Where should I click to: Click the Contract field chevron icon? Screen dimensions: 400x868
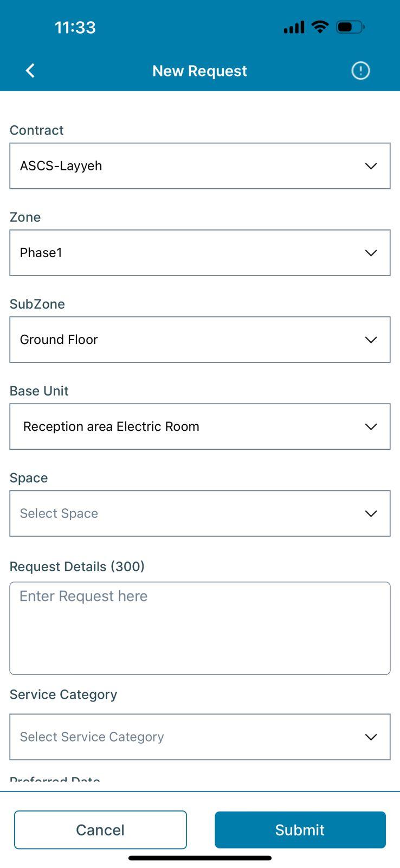click(x=371, y=166)
